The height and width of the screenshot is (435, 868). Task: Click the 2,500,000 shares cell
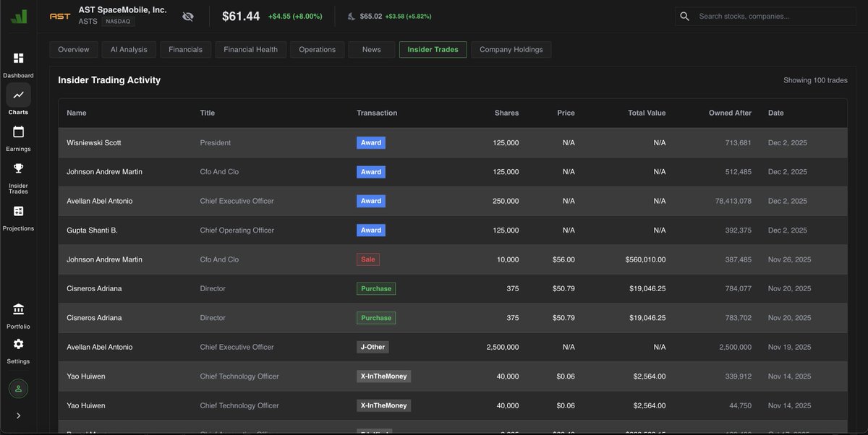pos(503,347)
